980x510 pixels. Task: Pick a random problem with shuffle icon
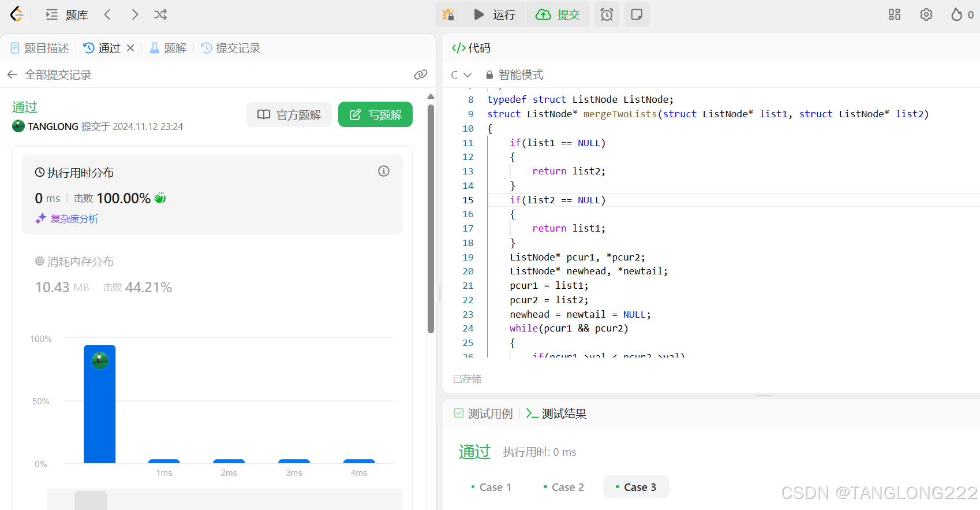tap(160, 14)
